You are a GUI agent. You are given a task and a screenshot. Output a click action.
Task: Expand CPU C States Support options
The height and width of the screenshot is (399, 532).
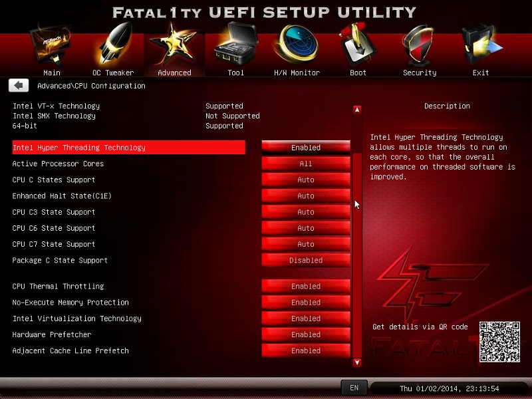coord(306,180)
